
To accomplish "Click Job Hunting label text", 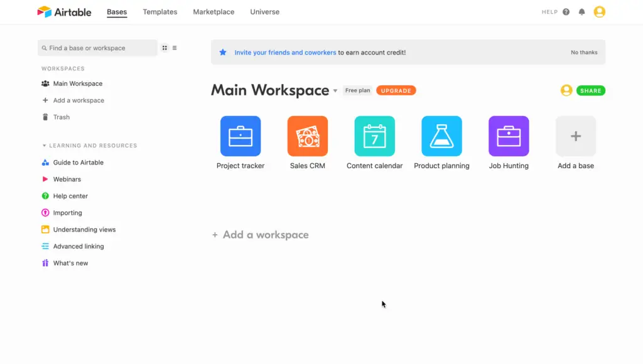I will pos(509,166).
